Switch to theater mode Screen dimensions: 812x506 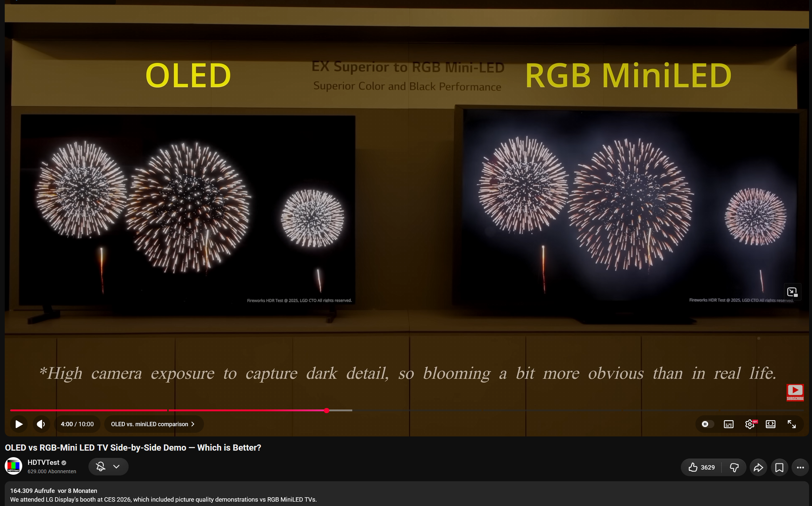(x=770, y=424)
